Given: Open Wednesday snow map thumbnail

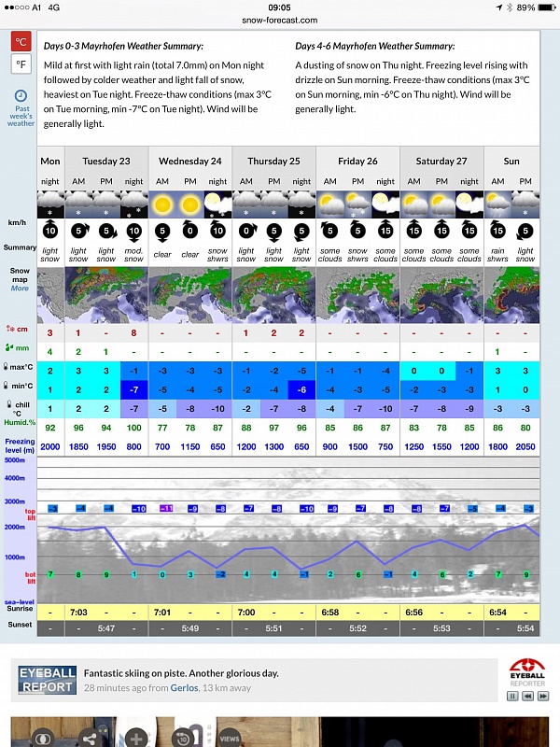Looking at the screenshot, I should 190,295.
